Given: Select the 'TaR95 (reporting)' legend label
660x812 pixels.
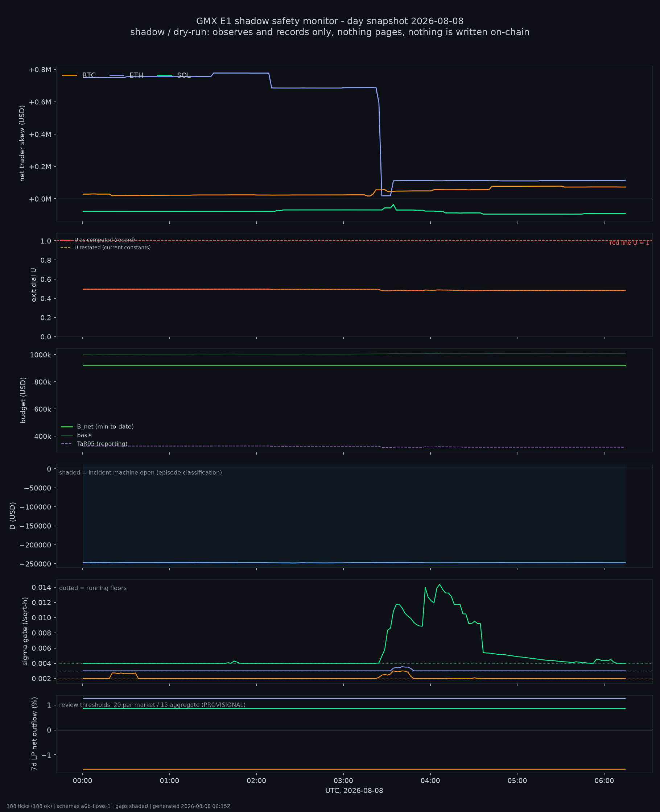Looking at the screenshot, I should (x=102, y=444).
